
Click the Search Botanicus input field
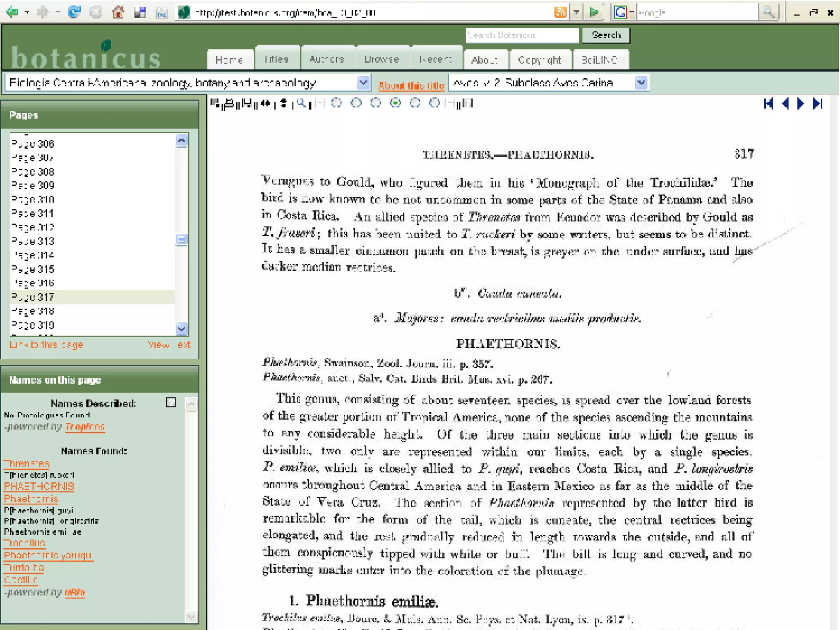tap(522, 35)
